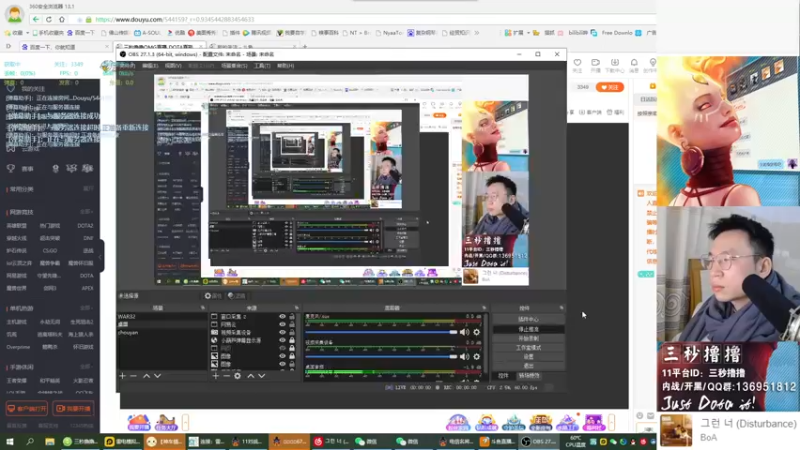The width and height of the screenshot is (800, 450).
Task: Open File Explorer from the taskbar
Action: [49, 442]
